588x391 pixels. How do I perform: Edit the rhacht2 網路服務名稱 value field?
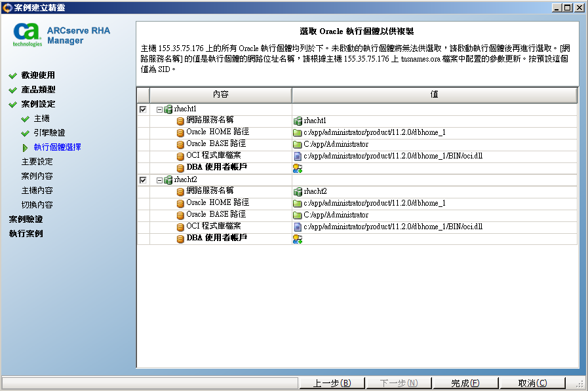pyautogui.click(x=434, y=191)
